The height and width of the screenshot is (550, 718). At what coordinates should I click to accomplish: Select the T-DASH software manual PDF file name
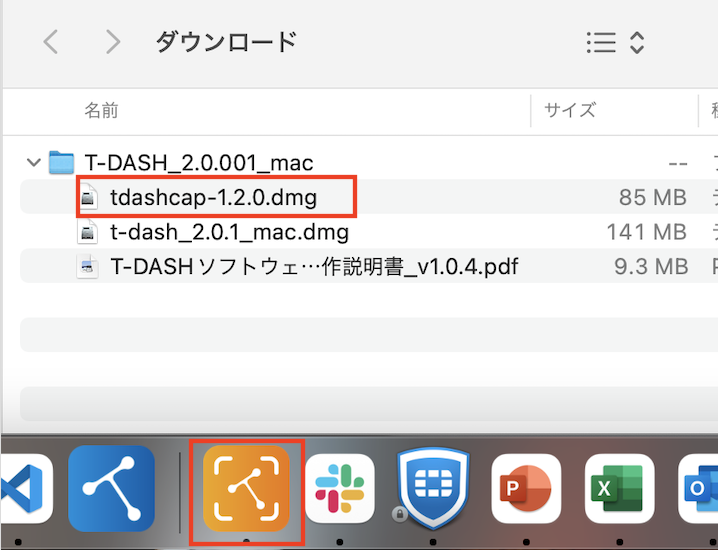[x=314, y=267]
